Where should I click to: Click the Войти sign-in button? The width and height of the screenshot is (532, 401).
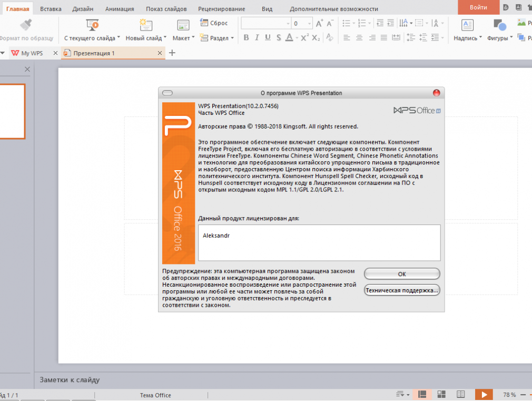tap(478, 7)
